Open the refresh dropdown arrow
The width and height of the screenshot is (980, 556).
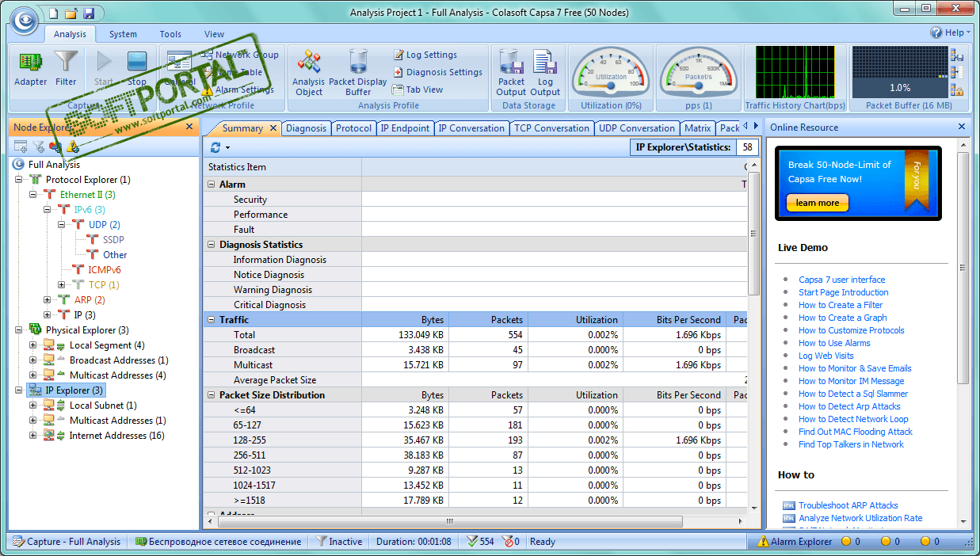[x=227, y=148]
